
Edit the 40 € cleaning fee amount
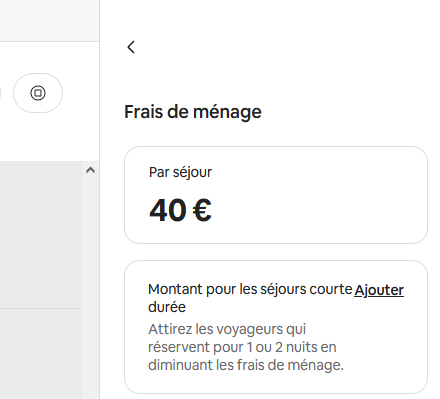tap(180, 210)
